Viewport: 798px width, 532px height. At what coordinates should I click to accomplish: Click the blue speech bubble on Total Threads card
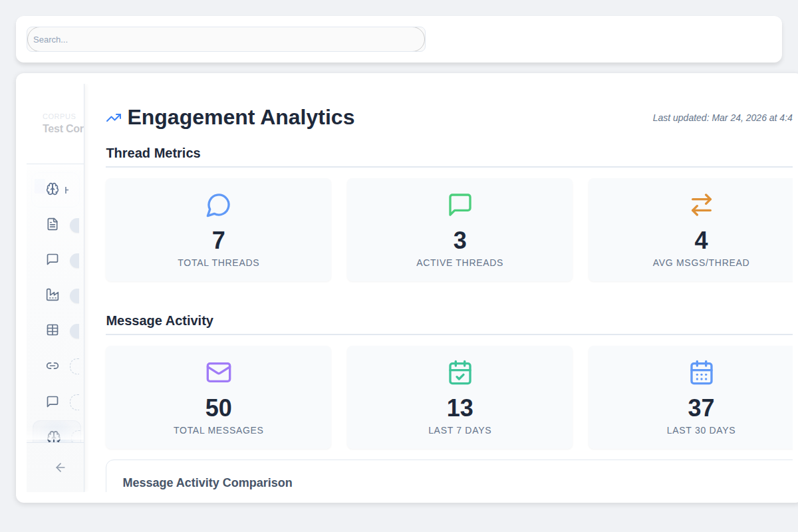218,205
